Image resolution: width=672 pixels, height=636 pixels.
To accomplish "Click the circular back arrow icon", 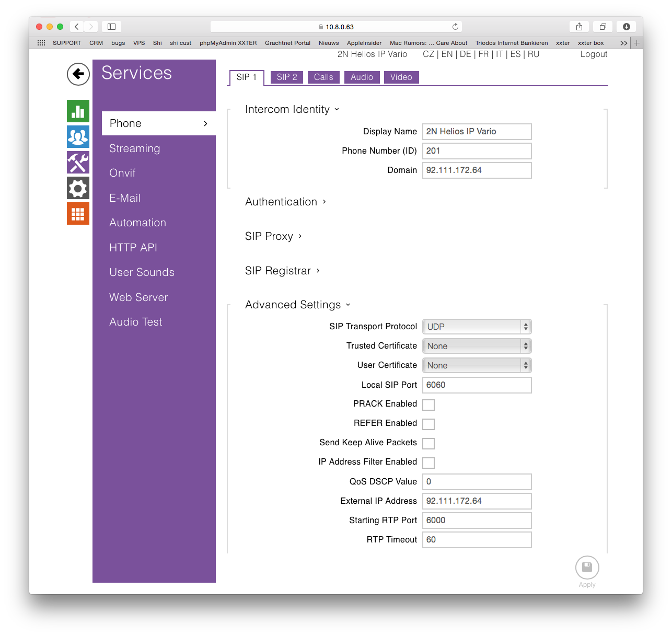I will point(78,74).
